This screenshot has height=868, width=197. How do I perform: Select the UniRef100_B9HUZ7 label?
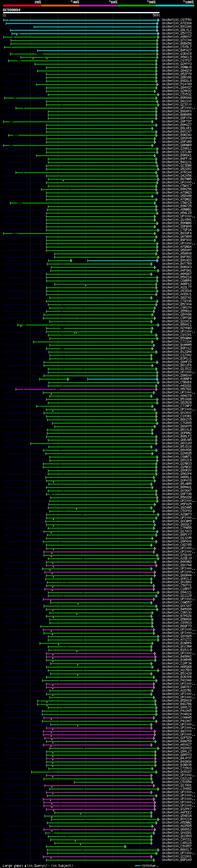click(x=176, y=125)
